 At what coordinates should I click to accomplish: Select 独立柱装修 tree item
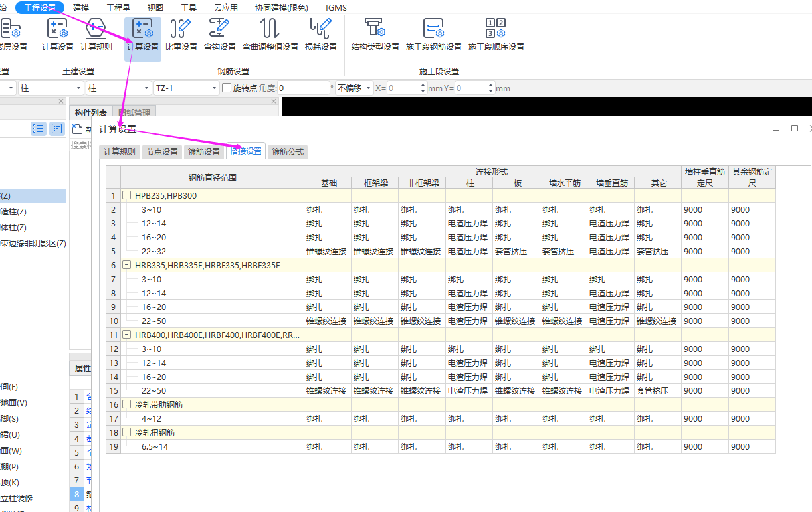click(17, 498)
